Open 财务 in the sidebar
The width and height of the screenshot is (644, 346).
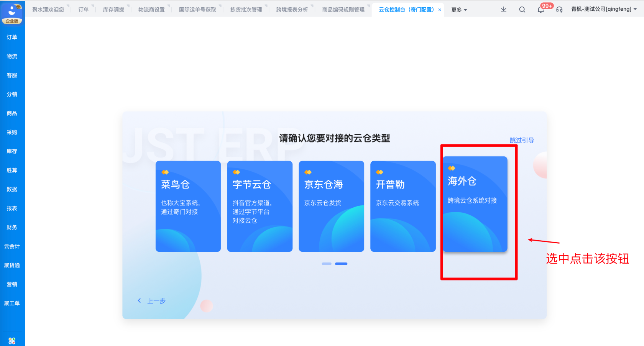[x=12, y=227]
